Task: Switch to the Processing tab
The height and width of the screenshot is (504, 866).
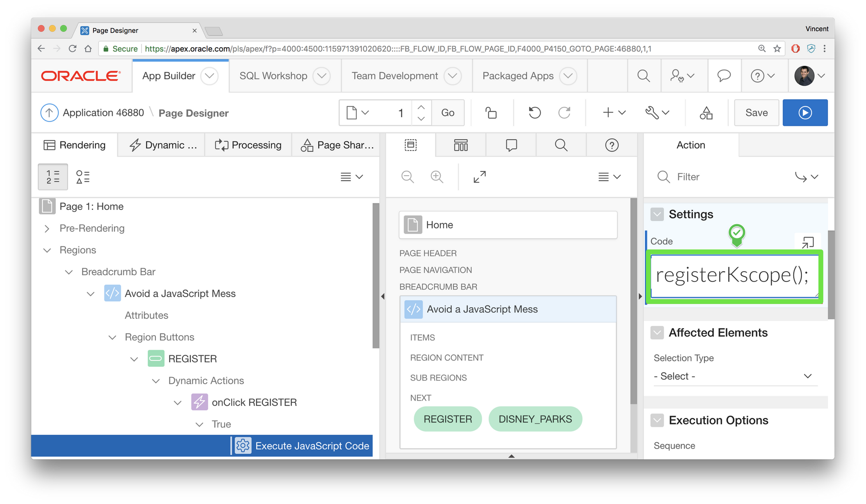Action: click(x=248, y=145)
